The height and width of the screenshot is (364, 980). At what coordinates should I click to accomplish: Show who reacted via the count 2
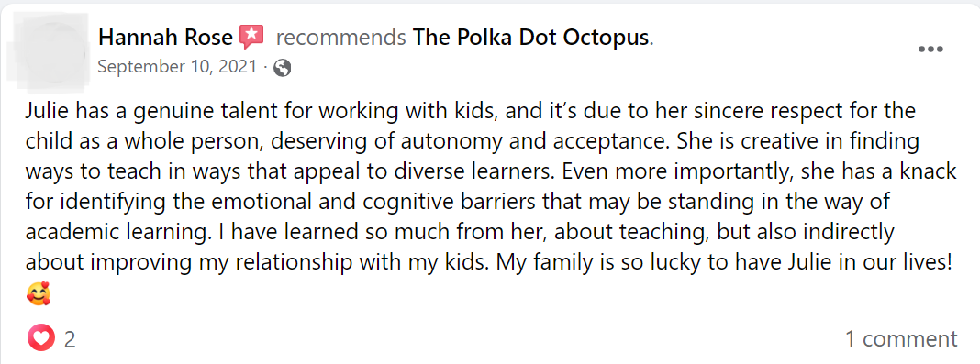(70, 339)
